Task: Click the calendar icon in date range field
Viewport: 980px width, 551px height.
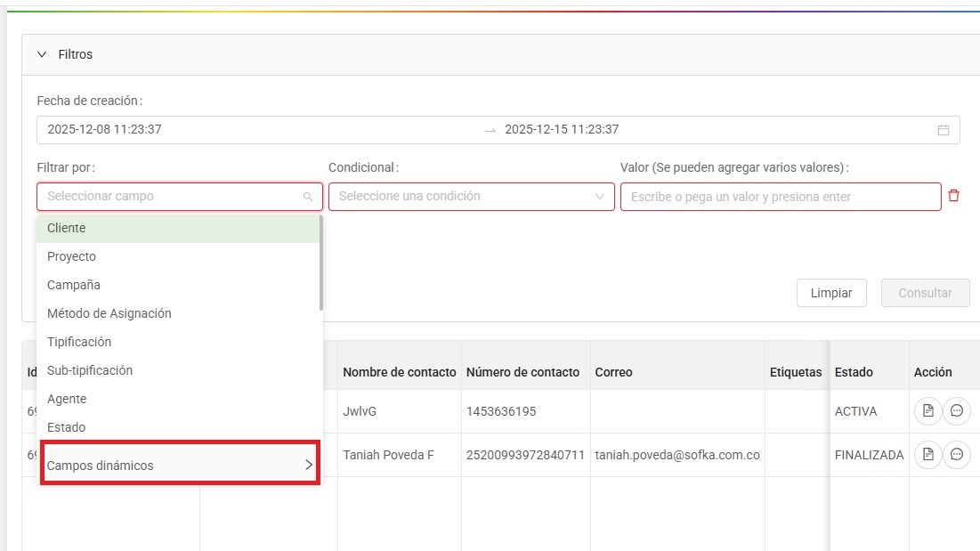Action: click(x=943, y=130)
